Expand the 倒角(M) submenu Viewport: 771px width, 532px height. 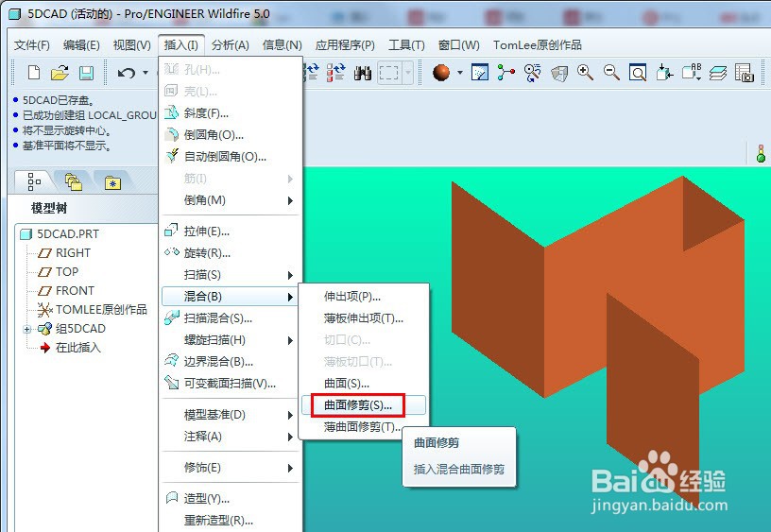click(x=231, y=200)
